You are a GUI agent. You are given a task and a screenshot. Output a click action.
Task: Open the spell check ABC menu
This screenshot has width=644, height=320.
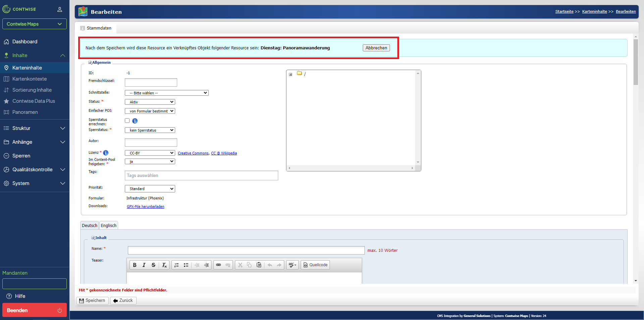pos(292,265)
